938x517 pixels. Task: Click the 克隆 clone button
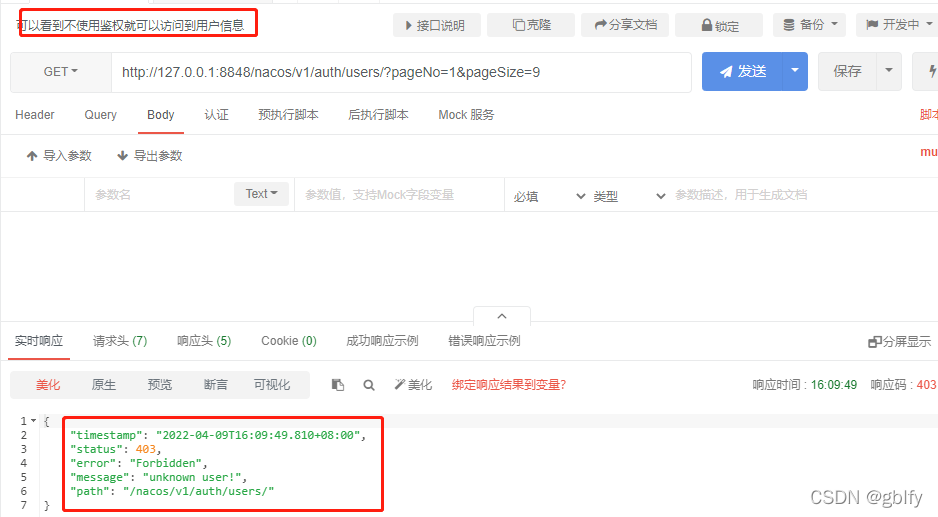tap(531, 25)
